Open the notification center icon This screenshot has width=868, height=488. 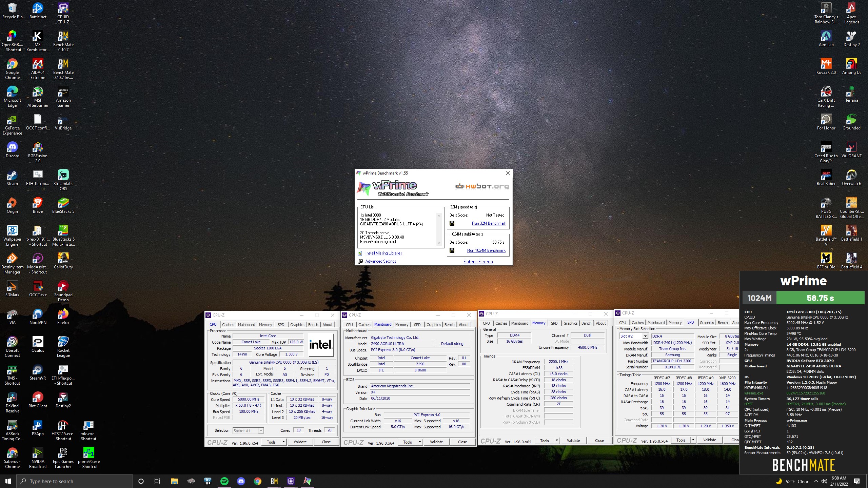(x=857, y=481)
